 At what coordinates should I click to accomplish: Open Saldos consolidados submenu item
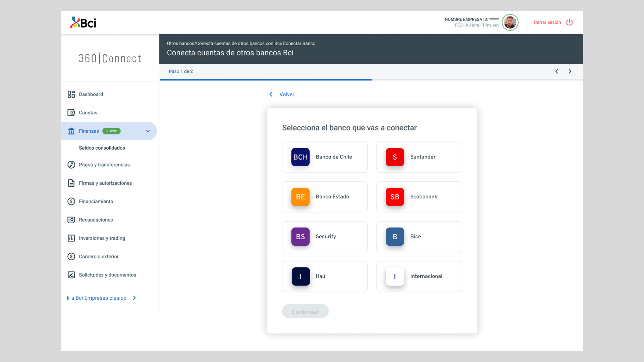(x=102, y=148)
